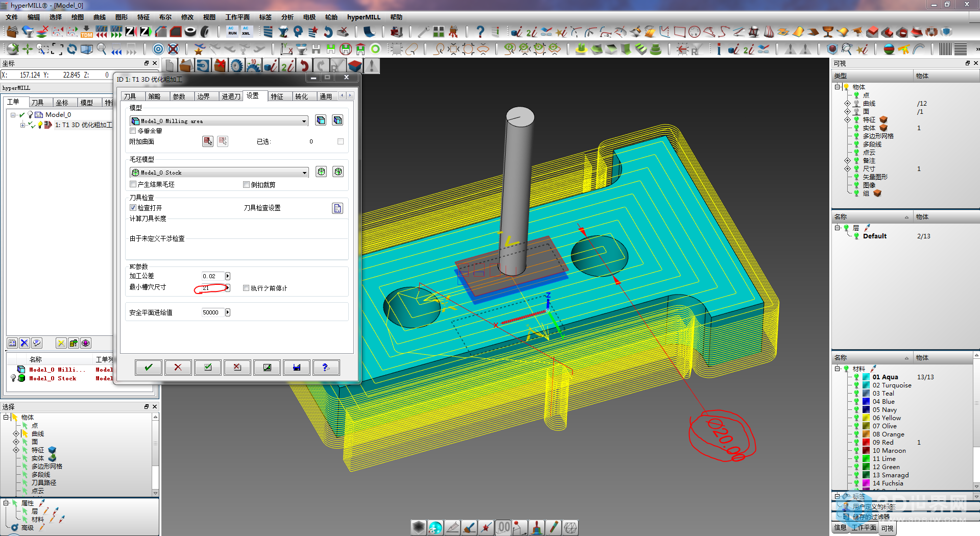Image resolution: width=980 pixels, height=536 pixels.
Task: Toggle visibility bulb for 03 Teal material
Action: 856,394
